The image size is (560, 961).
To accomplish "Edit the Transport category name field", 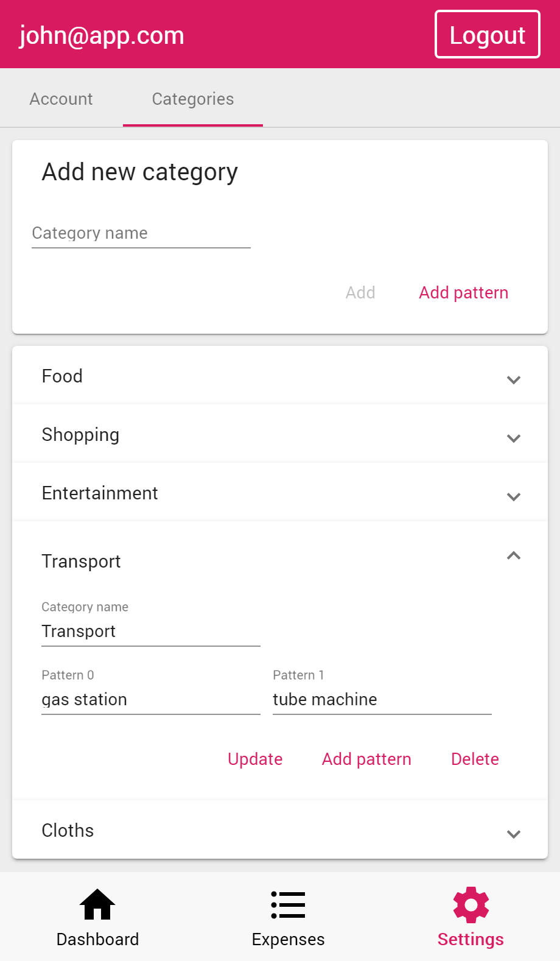I will tap(150, 632).
